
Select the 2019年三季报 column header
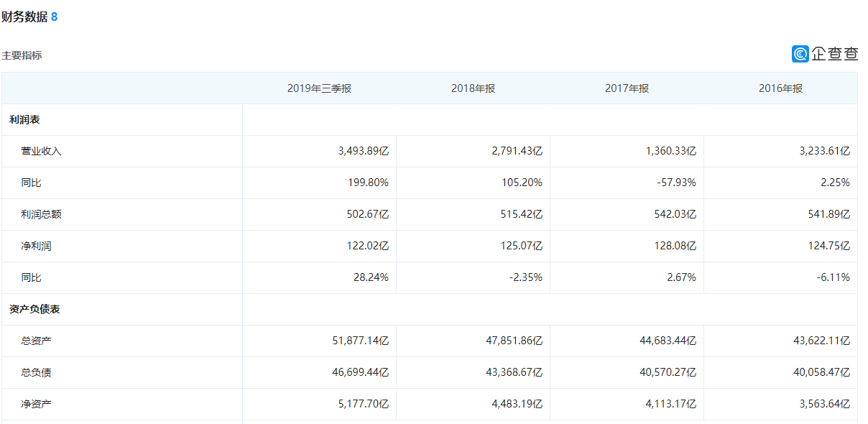click(319, 88)
